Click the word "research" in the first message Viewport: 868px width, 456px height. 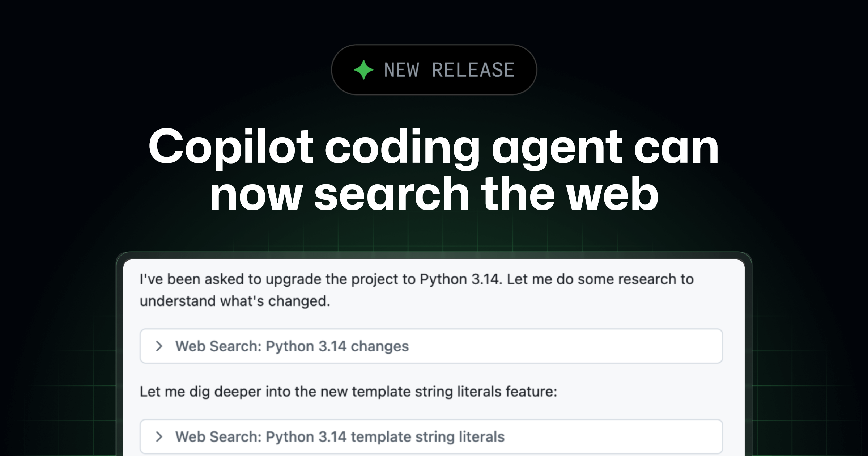(x=647, y=279)
